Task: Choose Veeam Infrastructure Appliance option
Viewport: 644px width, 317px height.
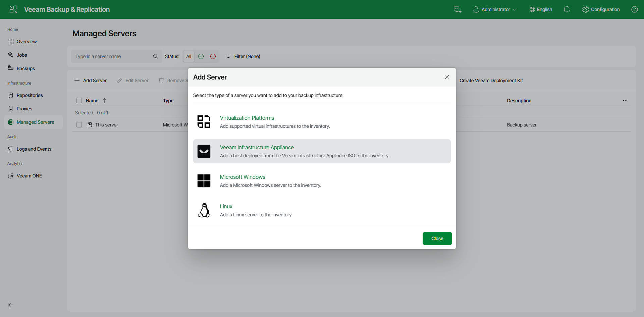Action: point(322,151)
